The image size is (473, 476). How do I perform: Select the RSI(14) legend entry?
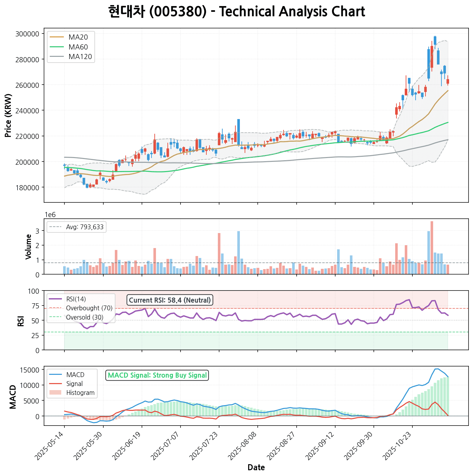[x=76, y=299]
